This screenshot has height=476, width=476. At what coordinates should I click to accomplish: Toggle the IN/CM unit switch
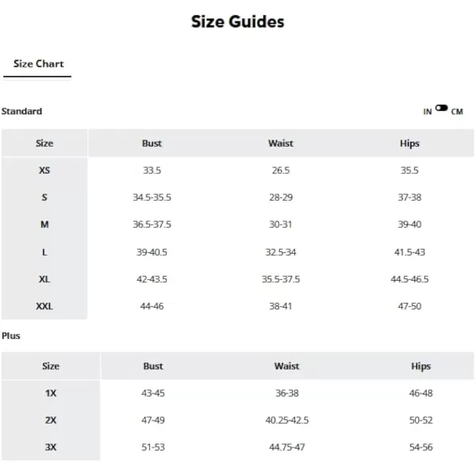click(441, 108)
